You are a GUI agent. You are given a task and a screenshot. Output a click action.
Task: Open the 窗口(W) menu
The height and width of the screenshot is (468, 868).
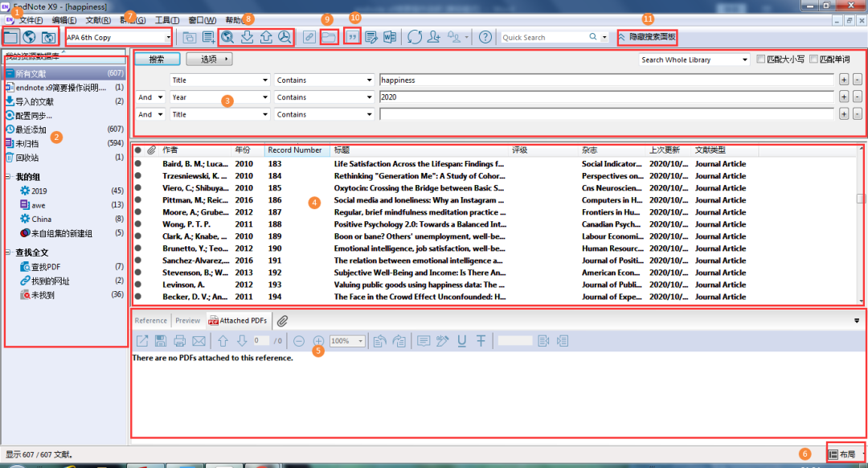(x=202, y=20)
